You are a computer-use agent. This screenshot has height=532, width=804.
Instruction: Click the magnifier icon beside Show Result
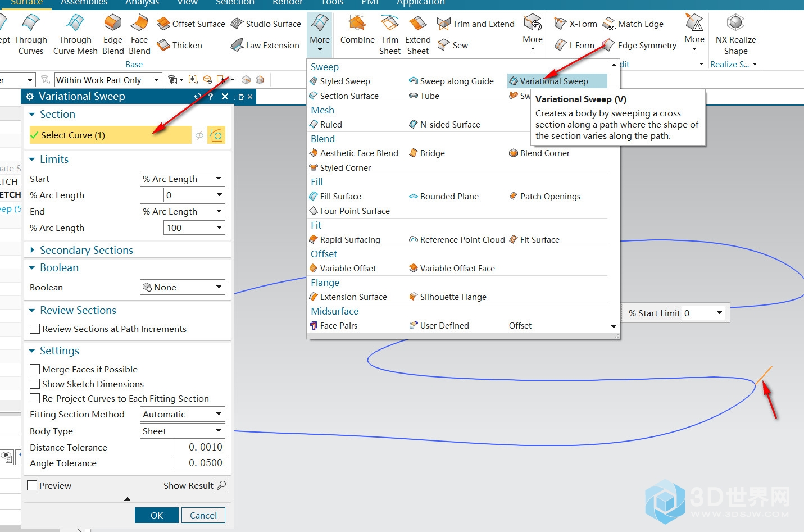coord(222,485)
